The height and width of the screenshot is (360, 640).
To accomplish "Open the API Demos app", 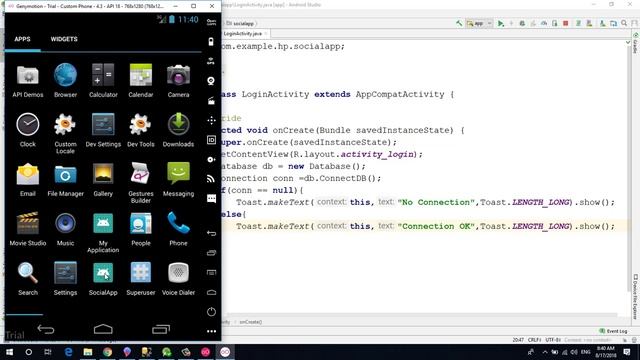I will [28, 81].
